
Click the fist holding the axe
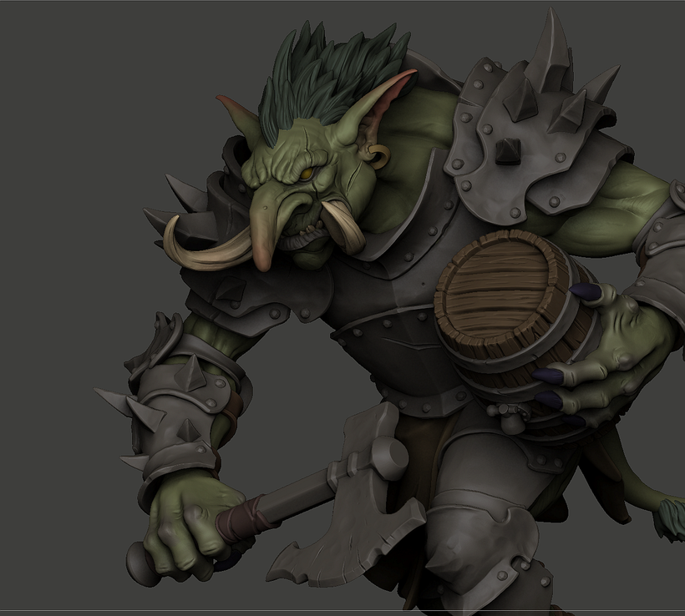180,522
